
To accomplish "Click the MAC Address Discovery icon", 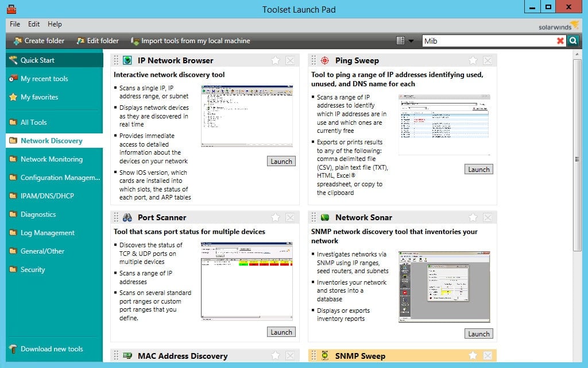I will click(127, 355).
